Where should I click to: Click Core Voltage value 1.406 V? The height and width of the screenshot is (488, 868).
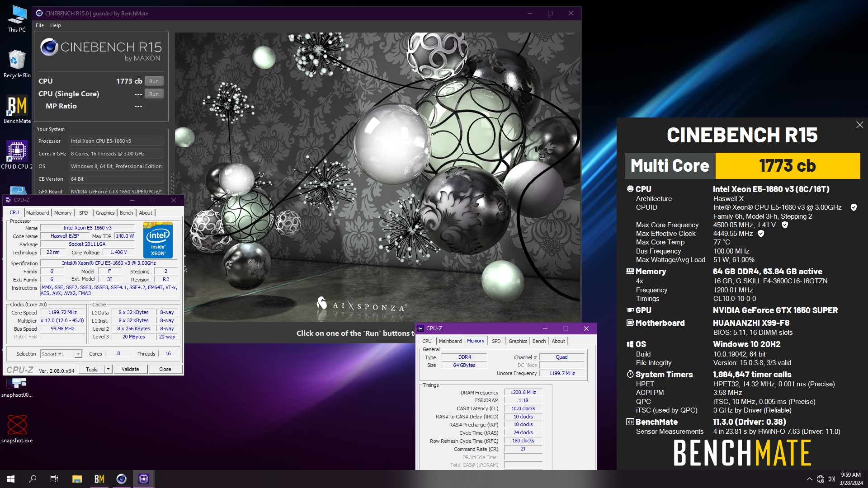click(118, 253)
